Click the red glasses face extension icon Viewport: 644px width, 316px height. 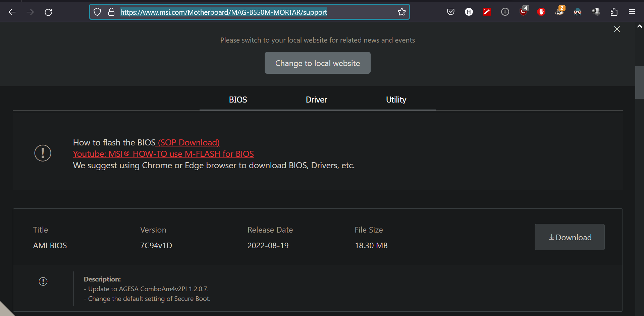578,12
